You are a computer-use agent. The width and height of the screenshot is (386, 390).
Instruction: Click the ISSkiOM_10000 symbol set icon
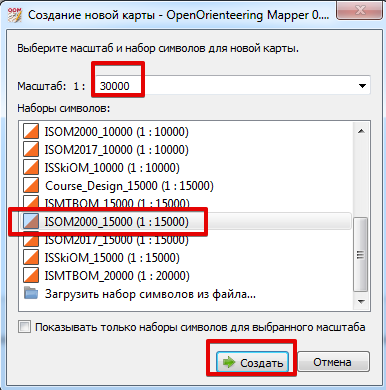tap(31, 167)
